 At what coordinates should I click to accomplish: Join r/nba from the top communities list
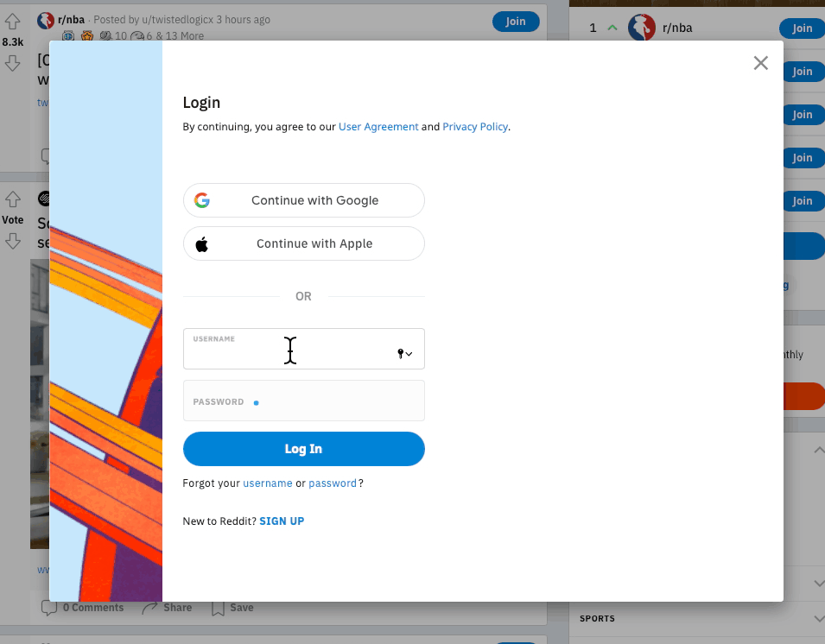(802, 28)
